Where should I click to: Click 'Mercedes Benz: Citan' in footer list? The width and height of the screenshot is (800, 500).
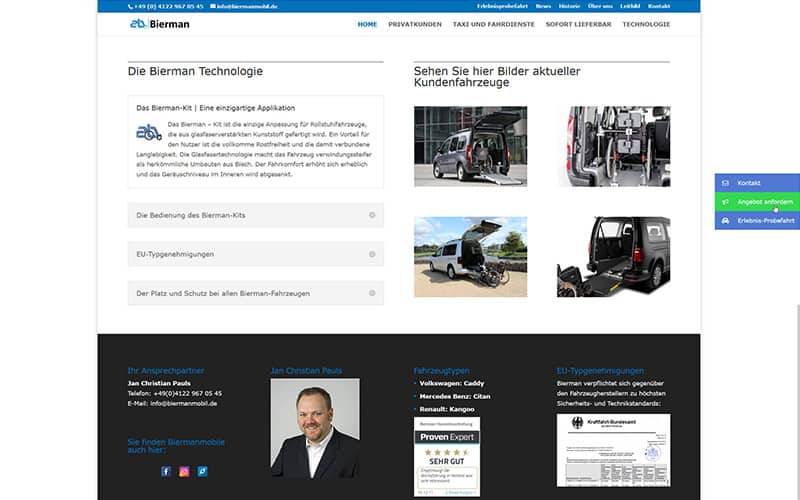455,396
